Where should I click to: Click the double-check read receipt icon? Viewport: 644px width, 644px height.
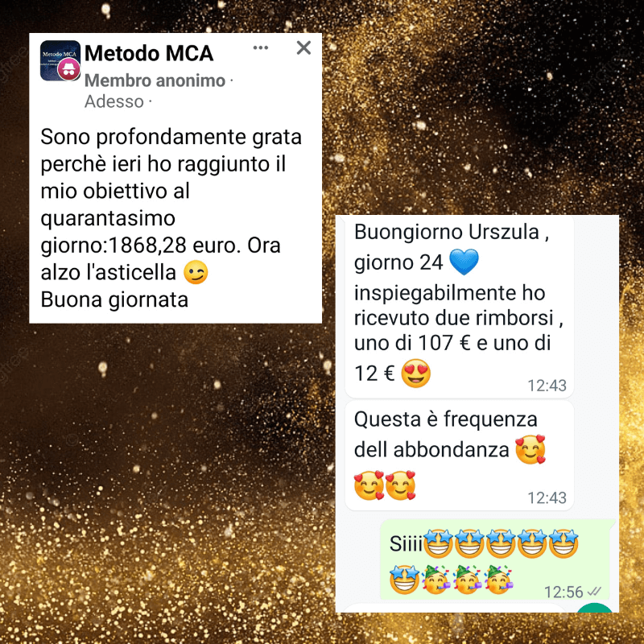[594, 592]
